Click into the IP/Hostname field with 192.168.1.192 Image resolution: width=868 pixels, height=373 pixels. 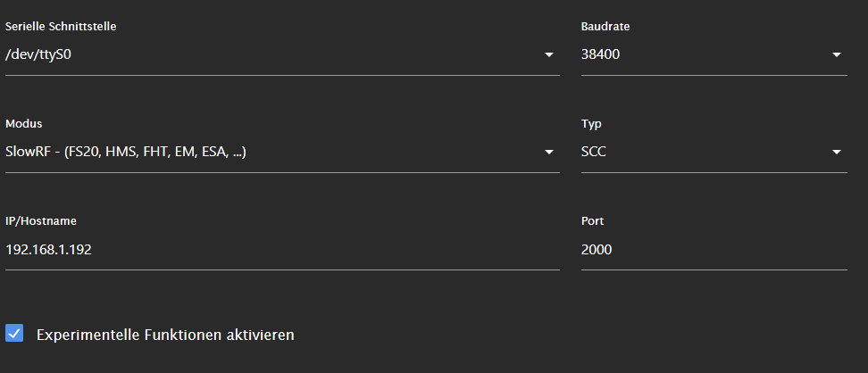point(49,250)
